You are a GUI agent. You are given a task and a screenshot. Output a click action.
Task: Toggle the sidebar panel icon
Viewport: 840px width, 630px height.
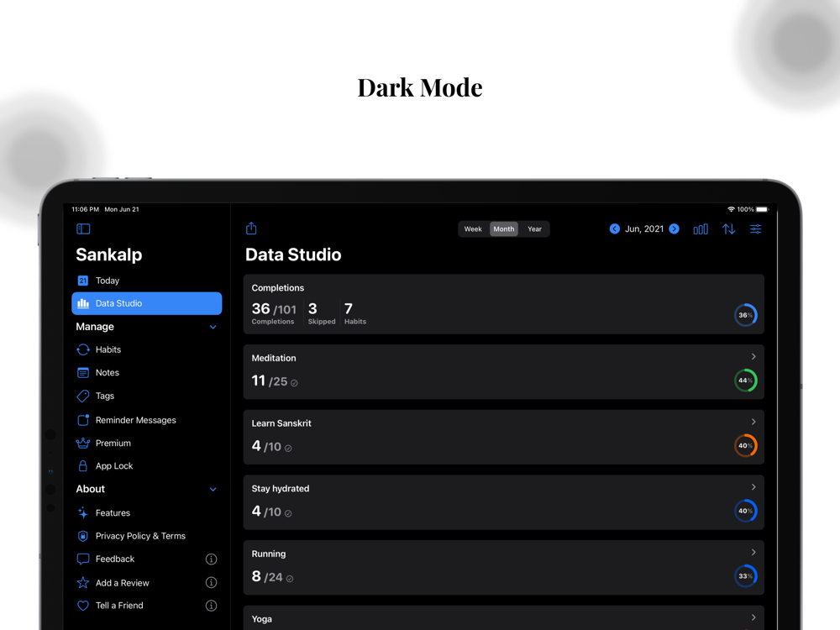(83, 228)
